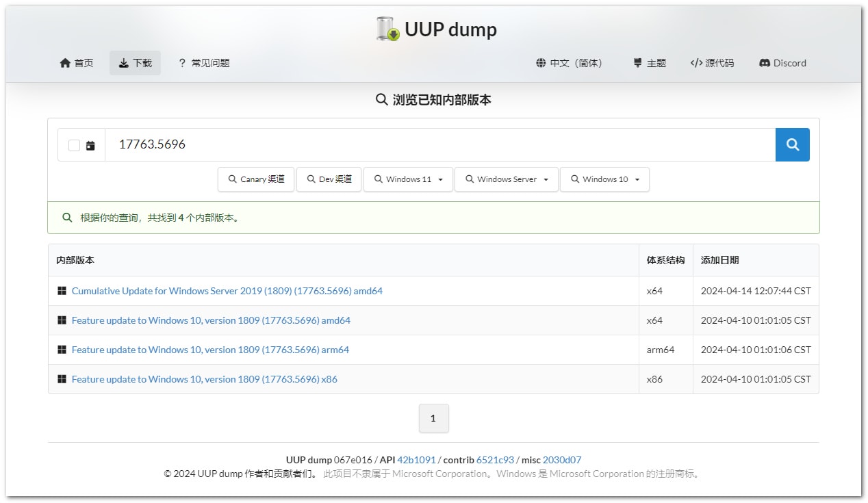
Task: Open the 下载 downloads tab
Action: coord(135,63)
